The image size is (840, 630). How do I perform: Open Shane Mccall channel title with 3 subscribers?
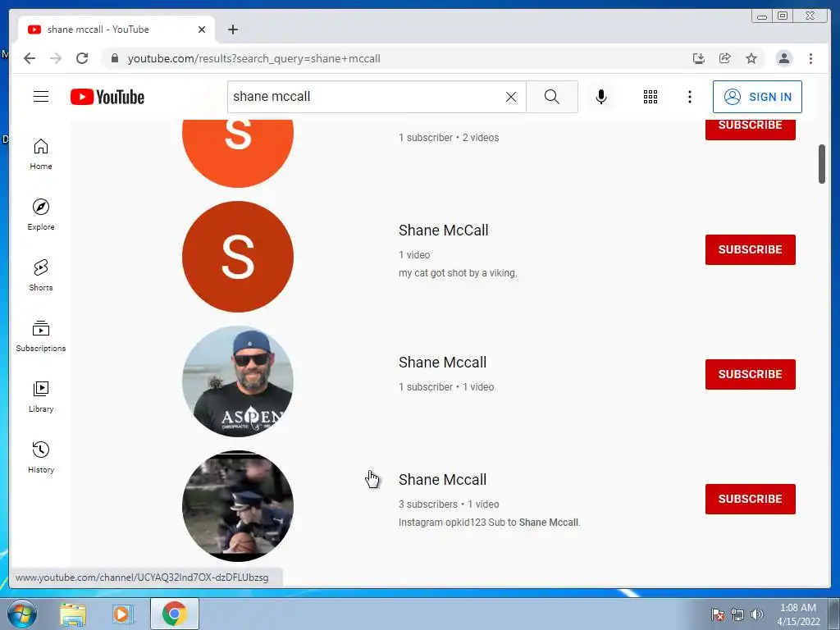click(442, 480)
